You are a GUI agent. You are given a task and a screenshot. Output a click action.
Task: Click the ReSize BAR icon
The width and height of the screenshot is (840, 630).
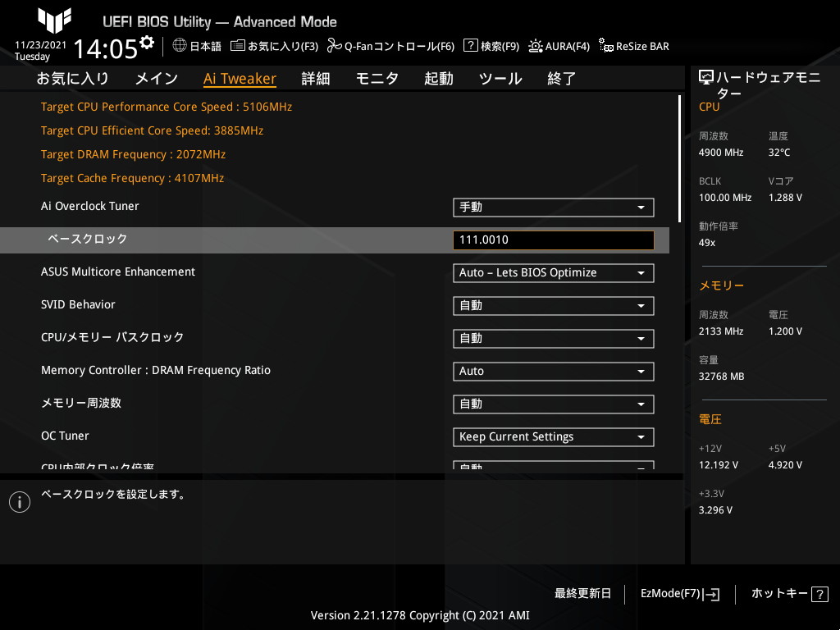pyautogui.click(x=606, y=46)
